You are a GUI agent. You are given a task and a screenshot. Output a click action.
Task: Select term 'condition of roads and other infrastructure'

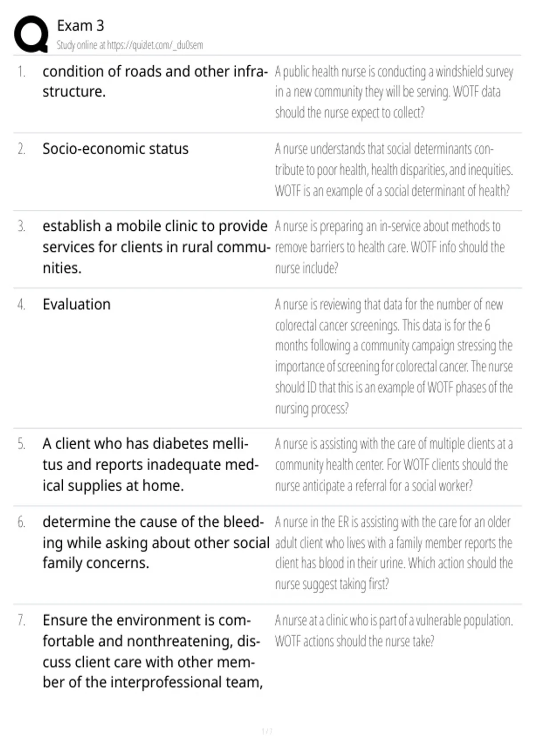(x=155, y=81)
